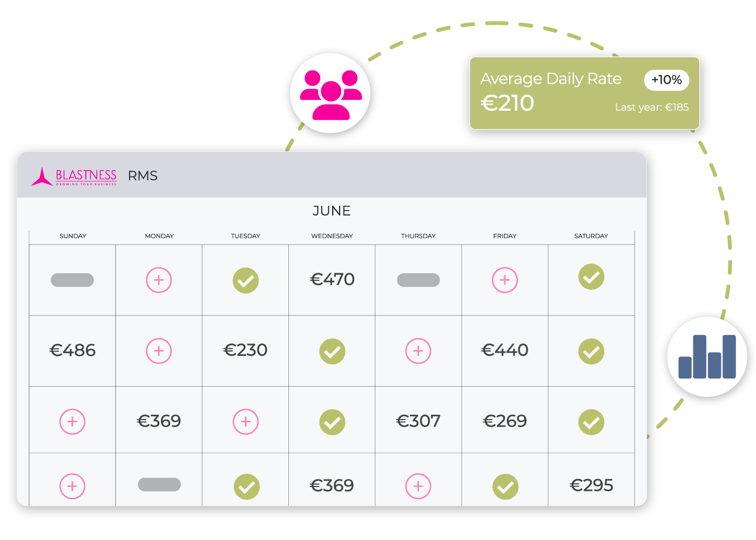Add rate with plus icon between €486 and €230

159,351
